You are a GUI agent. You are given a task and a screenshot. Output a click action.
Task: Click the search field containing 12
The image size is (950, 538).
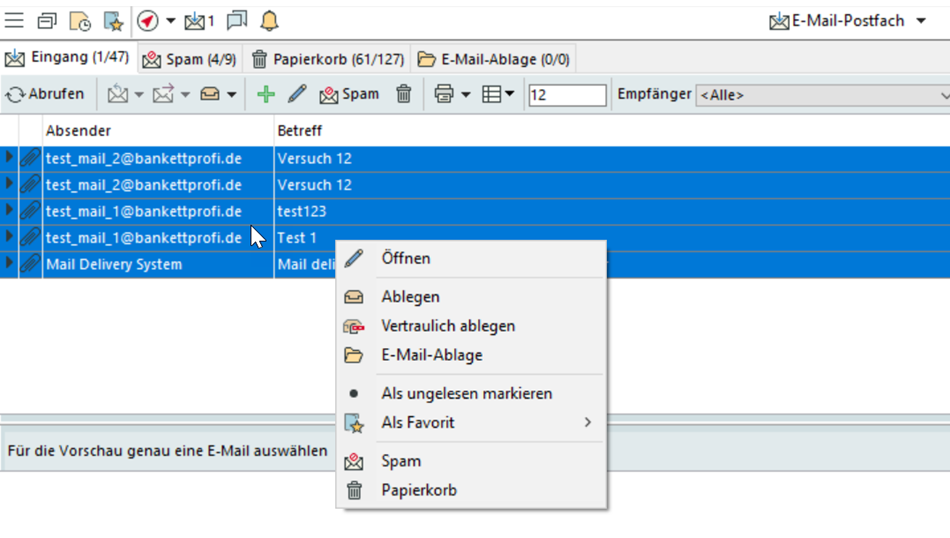pos(566,95)
